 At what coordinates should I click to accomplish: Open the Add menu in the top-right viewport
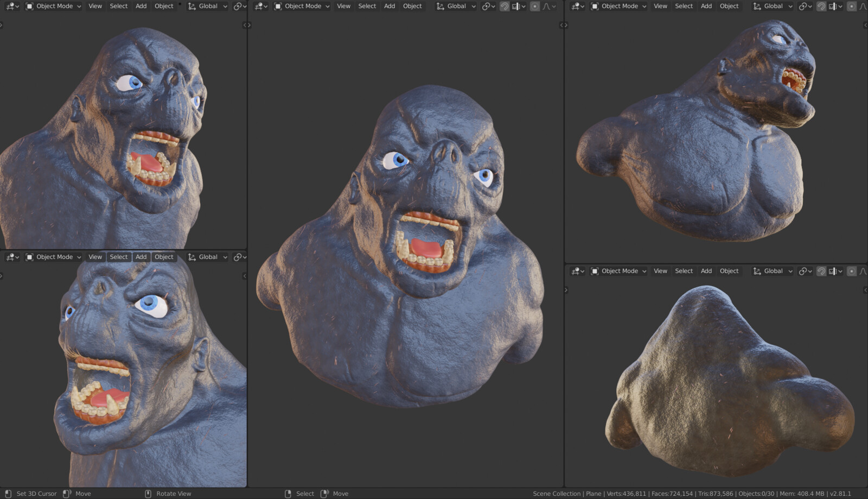point(706,6)
